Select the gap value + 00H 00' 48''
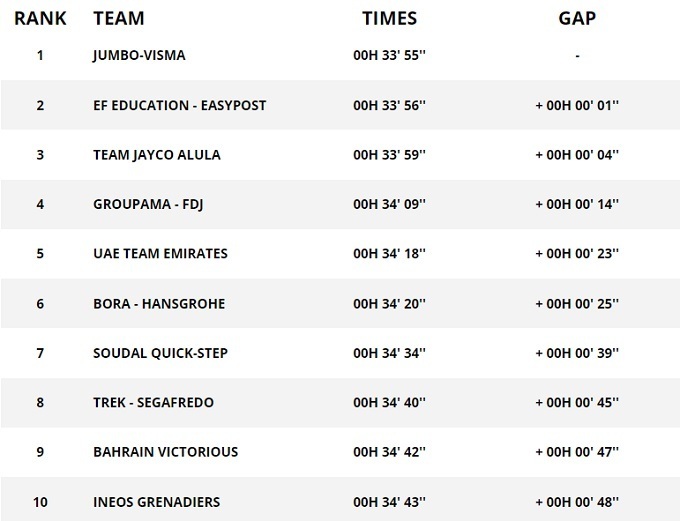680x521 pixels. point(577,501)
